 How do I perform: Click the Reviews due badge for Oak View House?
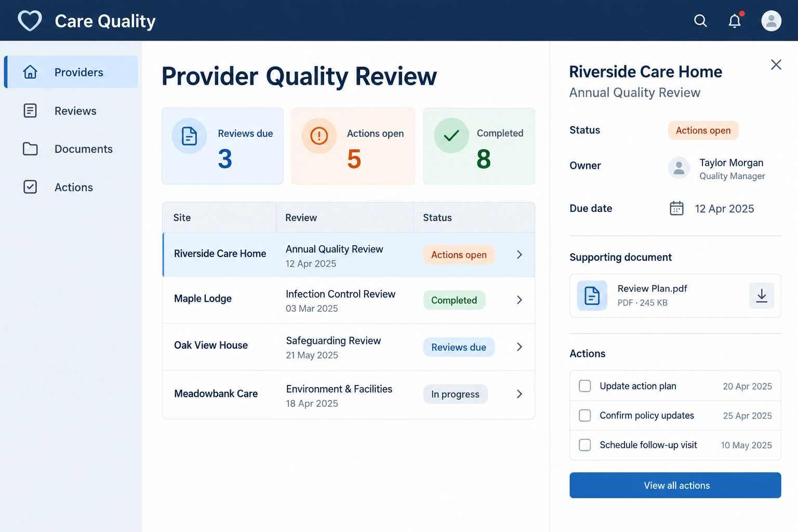point(459,347)
